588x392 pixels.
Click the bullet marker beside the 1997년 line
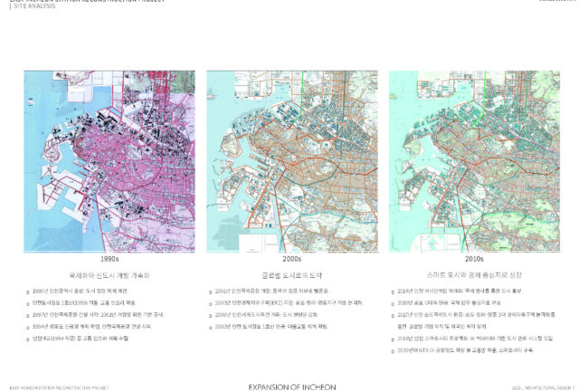[x=28, y=314]
